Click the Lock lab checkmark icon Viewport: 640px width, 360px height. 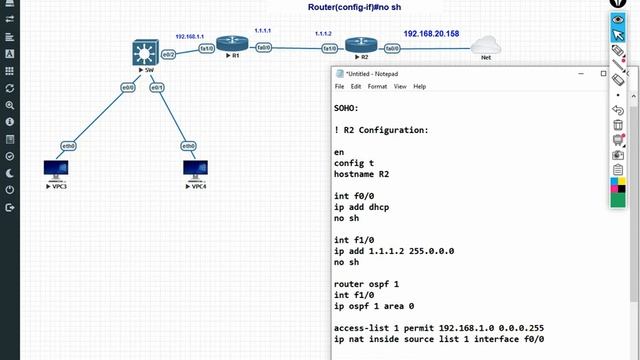[10, 156]
